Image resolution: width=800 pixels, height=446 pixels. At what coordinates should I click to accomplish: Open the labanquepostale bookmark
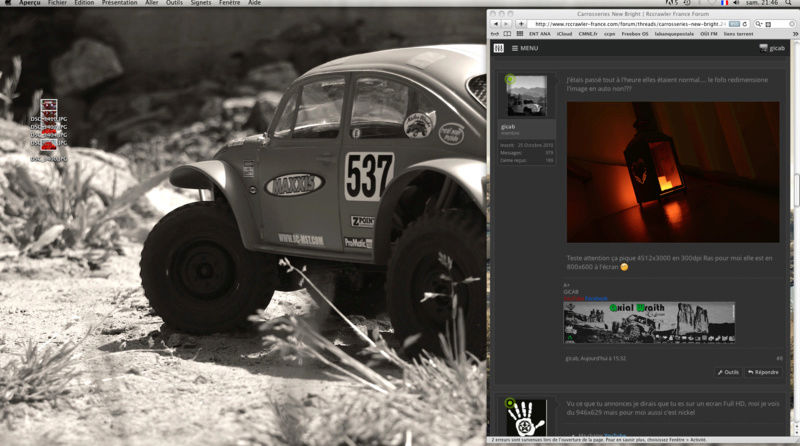tap(674, 34)
